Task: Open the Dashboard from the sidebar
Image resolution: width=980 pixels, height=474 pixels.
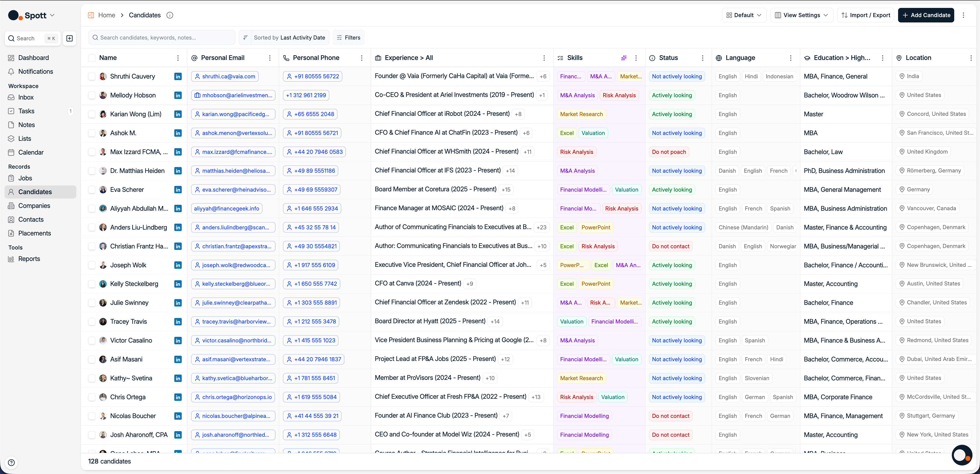Action: click(33, 57)
